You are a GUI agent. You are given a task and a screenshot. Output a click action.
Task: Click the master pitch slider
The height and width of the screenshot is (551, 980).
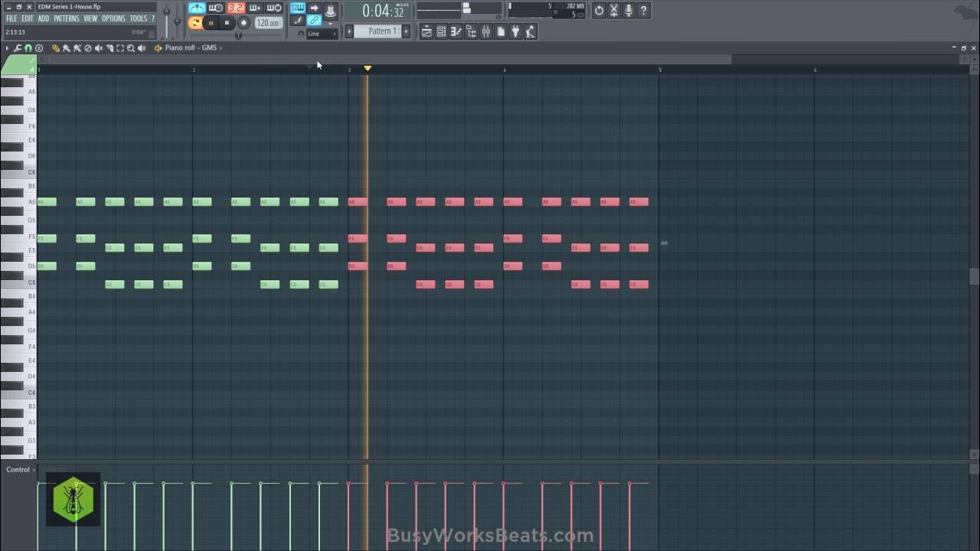(x=177, y=21)
